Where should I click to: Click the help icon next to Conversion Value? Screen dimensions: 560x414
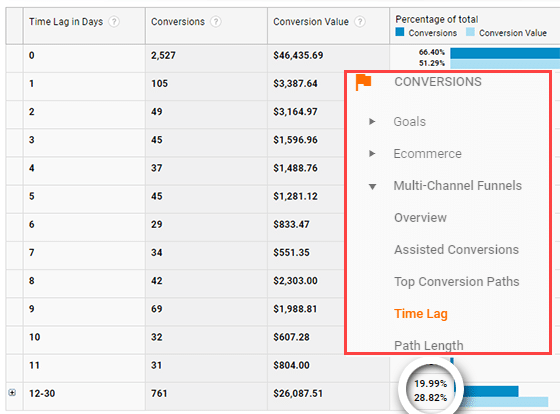tap(360, 22)
